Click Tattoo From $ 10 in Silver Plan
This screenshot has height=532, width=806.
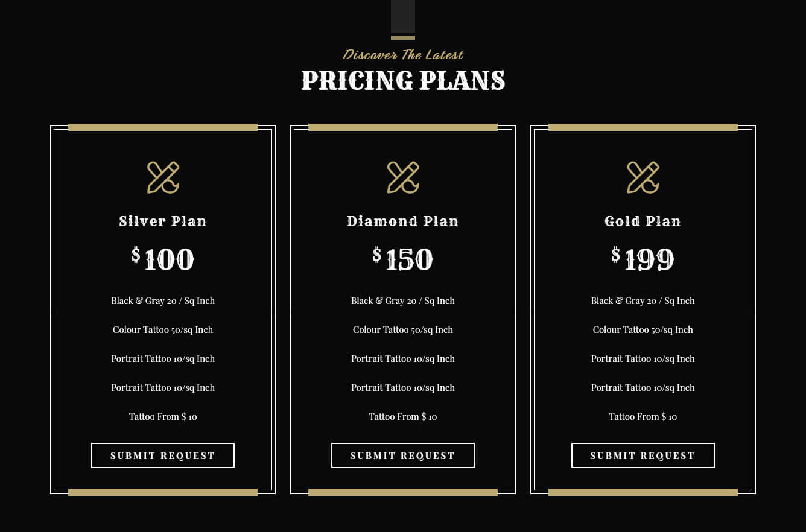tap(163, 417)
